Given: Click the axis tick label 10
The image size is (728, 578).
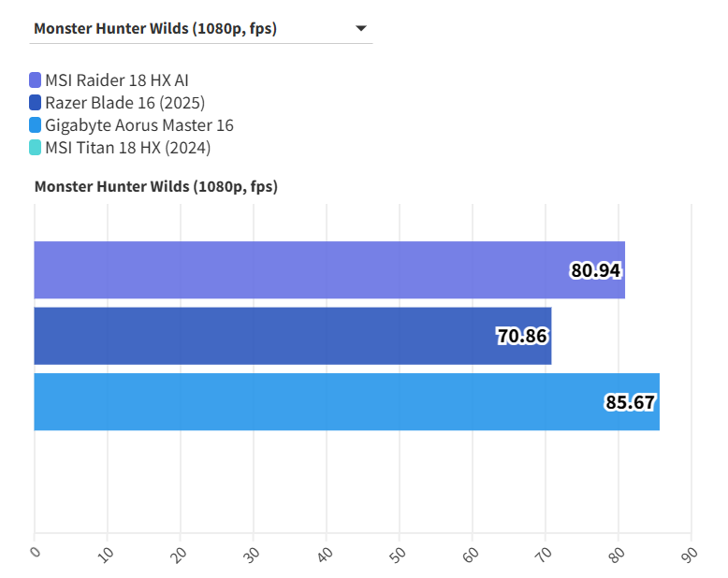Looking at the screenshot, I should point(106,555).
